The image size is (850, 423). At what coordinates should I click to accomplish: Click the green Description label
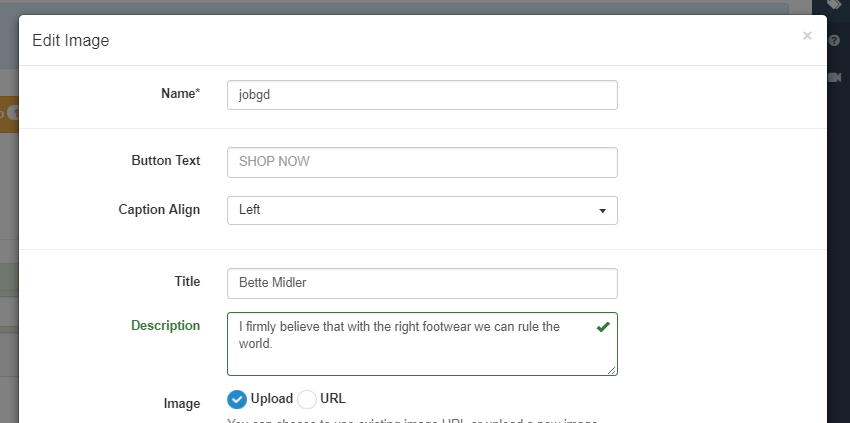coord(165,325)
